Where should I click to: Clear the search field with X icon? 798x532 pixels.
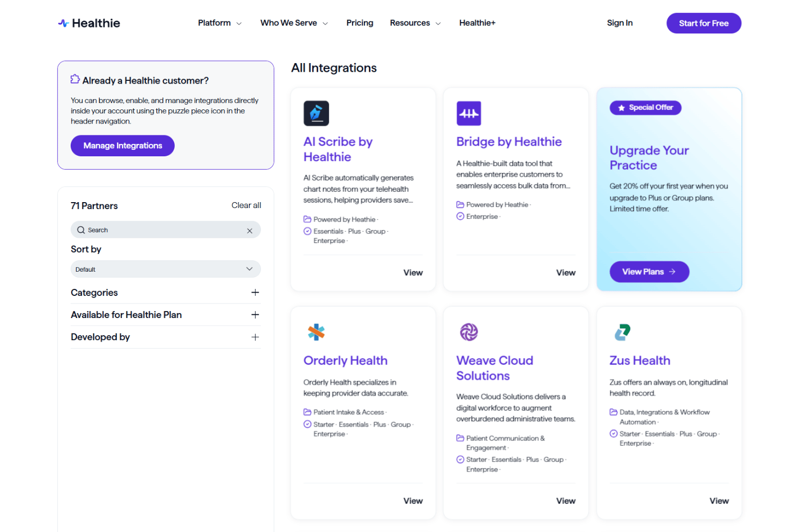250,231
